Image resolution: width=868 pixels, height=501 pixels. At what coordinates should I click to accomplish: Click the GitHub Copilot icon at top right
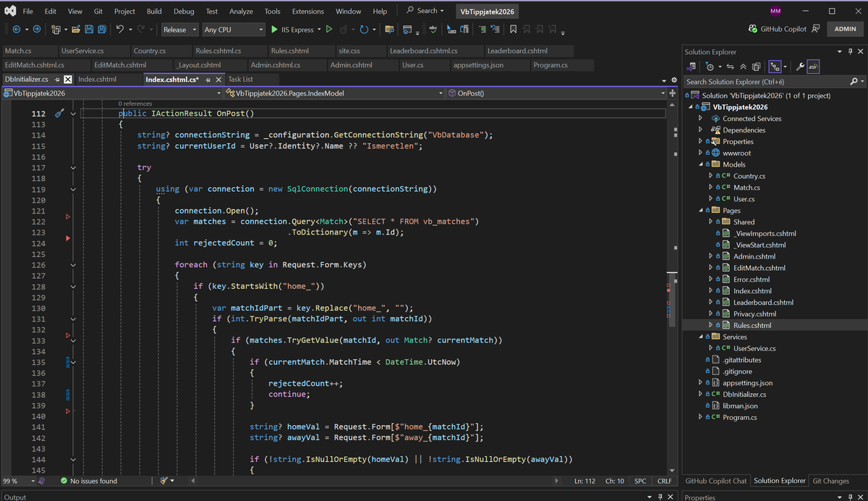pyautogui.click(x=752, y=29)
